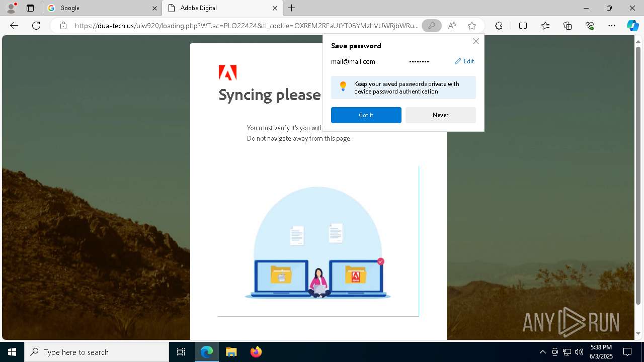Select the mail@mail.com username text
This screenshot has width=644, height=362.
(353, 61)
